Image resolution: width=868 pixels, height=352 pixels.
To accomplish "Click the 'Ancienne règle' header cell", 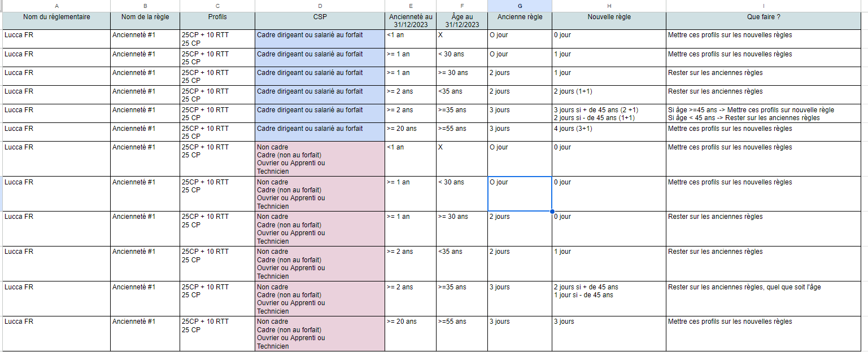I will (x=520, y=20).
